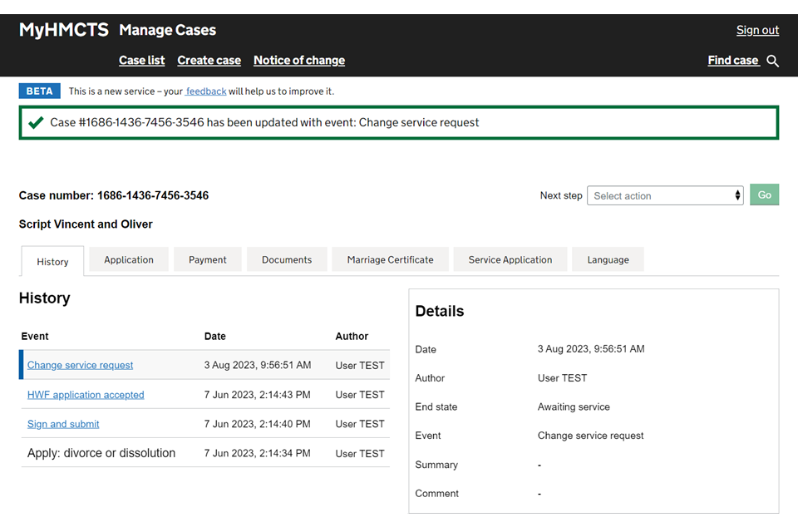Click the green success checkmark icon
798x532 pixels.
pyautogui.click(x=35, y=122)
